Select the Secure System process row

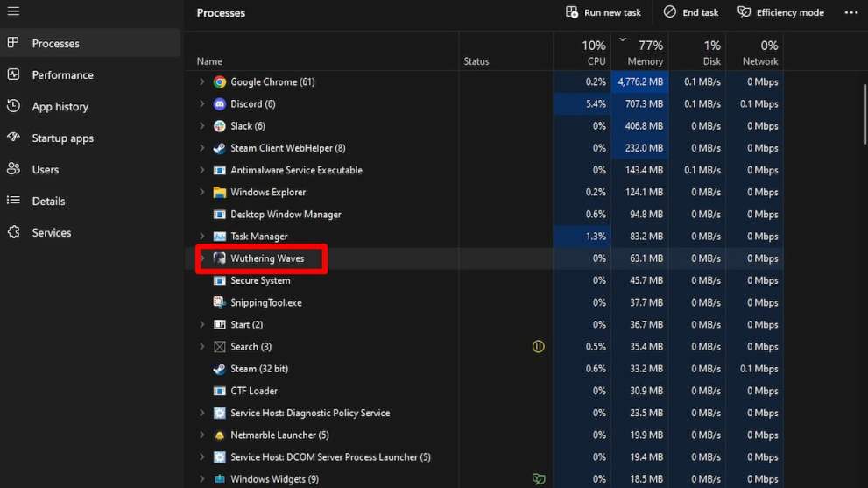coord(485,281)
